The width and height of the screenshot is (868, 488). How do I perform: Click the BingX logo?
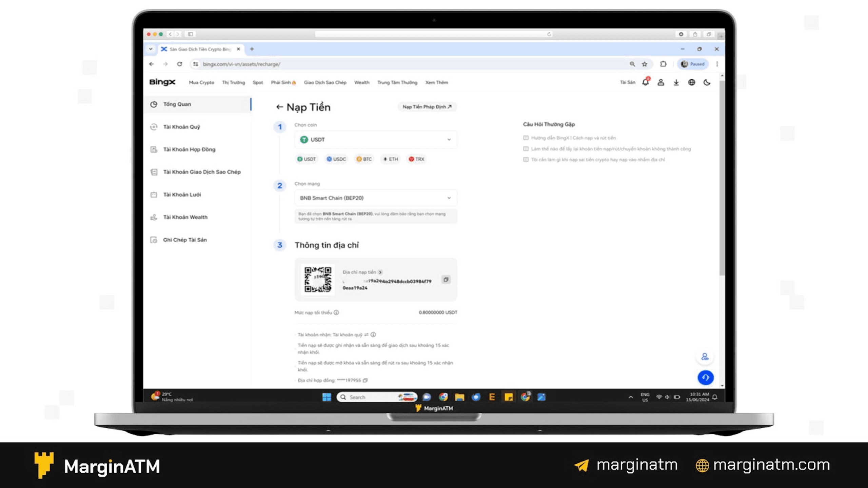click(x=162, y=82)
